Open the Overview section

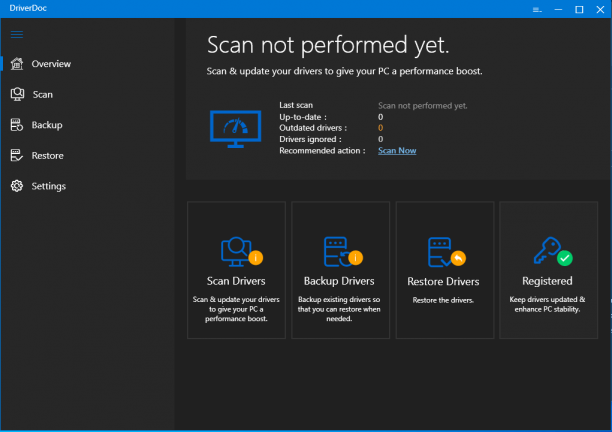click(51, 64)
